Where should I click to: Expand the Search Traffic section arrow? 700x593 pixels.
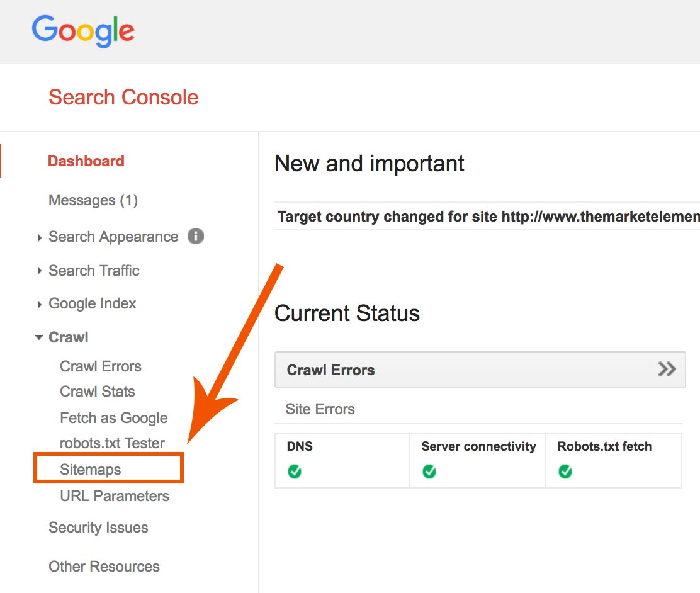tap(39, 271)
